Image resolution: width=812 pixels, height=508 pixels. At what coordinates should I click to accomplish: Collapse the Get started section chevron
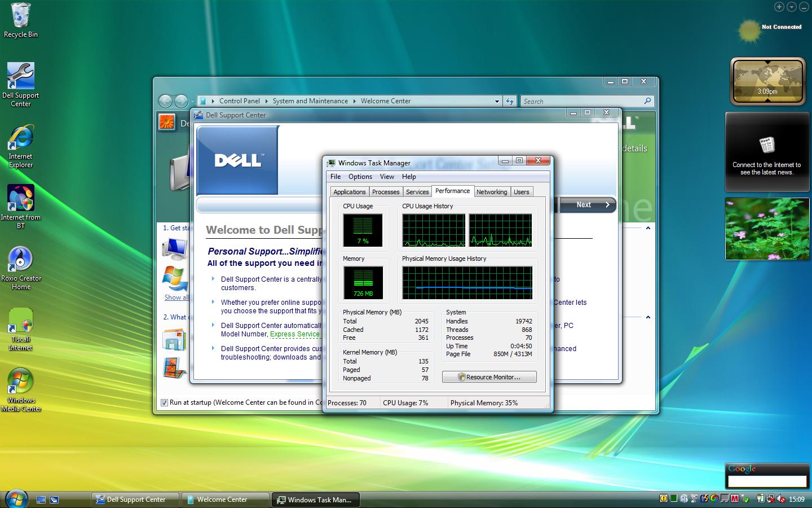(648, 228)
